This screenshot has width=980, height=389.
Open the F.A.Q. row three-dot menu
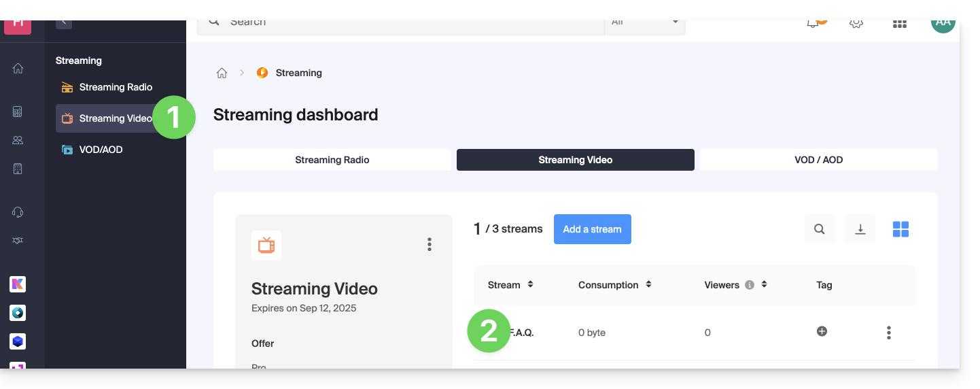tap(888, 333)
